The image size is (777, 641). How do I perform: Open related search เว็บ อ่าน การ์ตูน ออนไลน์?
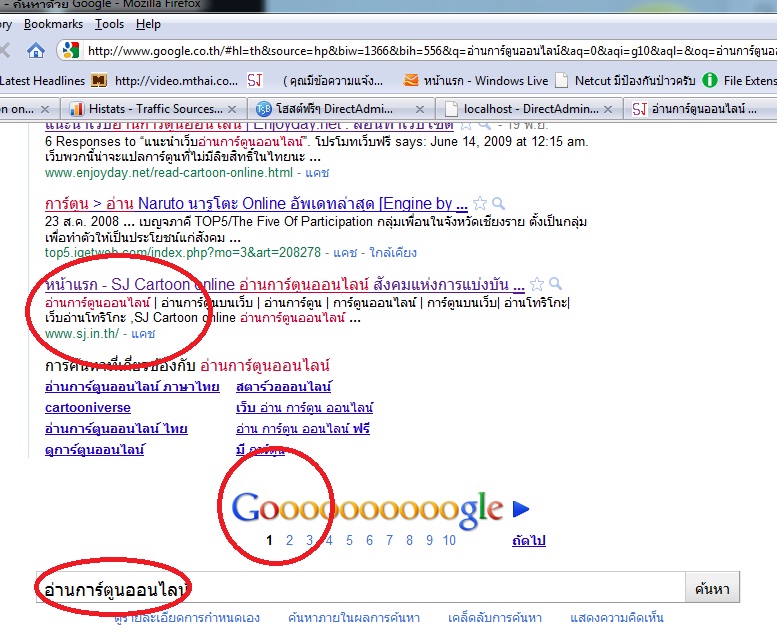click(x=304, y=408)
